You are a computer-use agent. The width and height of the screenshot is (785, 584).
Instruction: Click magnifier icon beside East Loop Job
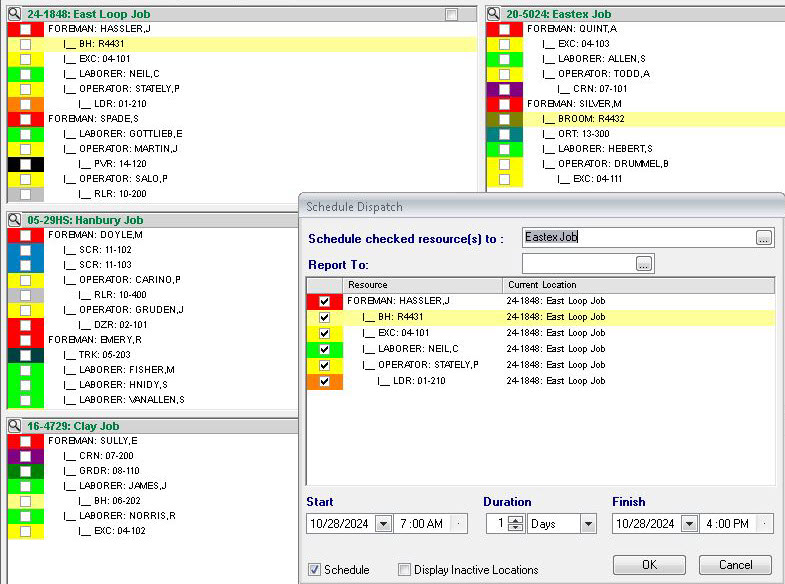[15, 14]
